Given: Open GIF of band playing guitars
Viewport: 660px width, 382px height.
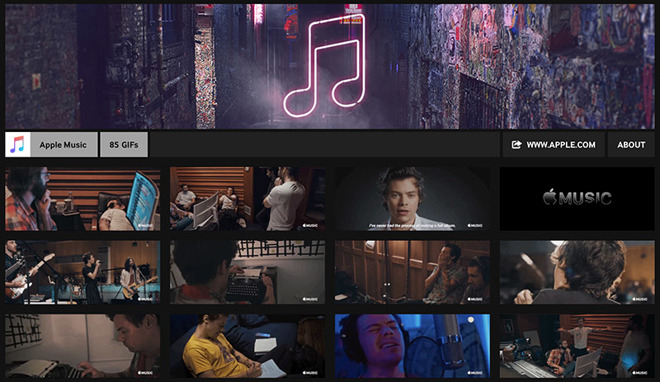Looking at the screenshot, I should (x=82, y=272).
